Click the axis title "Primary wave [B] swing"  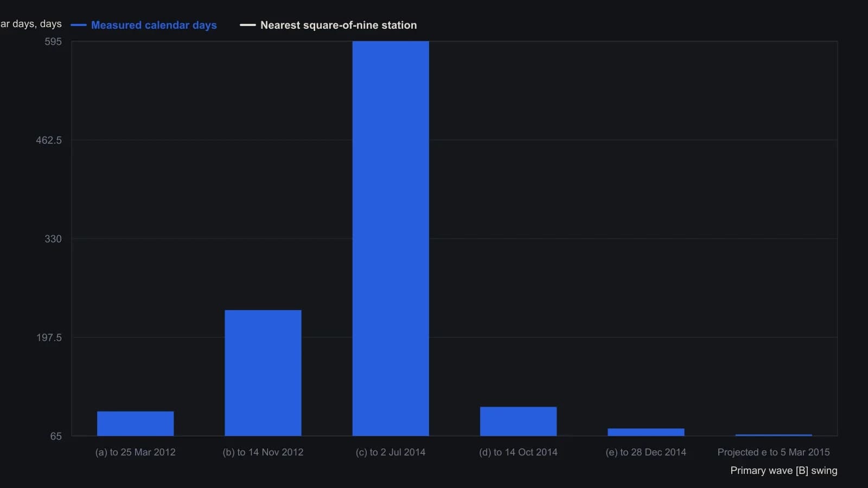click(x=784, y=471)
